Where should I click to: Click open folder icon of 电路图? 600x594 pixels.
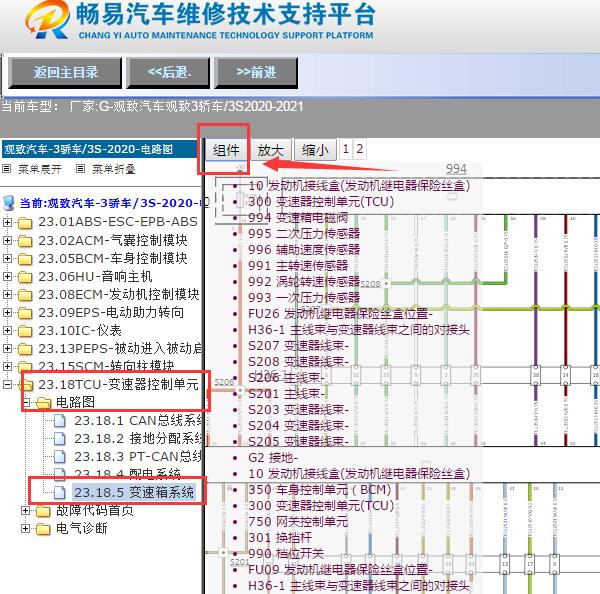(x=43, y=402)
